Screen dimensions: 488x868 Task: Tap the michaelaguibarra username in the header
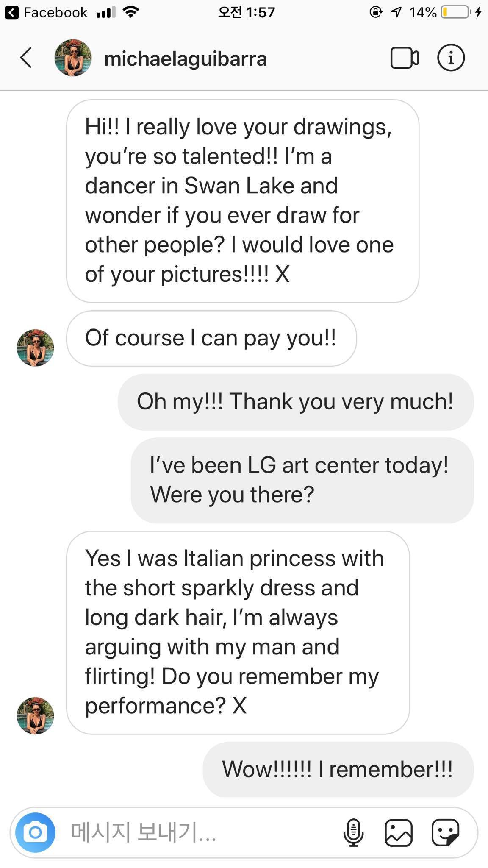tap(185, 58)
